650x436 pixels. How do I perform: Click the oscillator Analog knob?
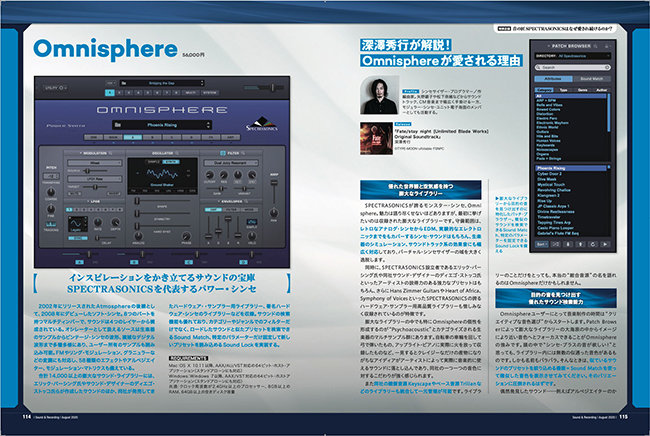click(138, 236)
